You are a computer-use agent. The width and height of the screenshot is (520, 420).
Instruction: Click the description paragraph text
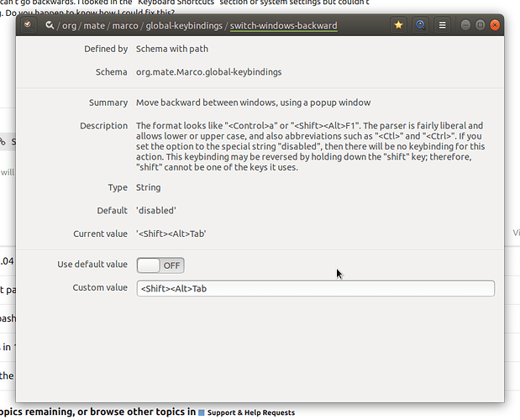pos(311,146)
